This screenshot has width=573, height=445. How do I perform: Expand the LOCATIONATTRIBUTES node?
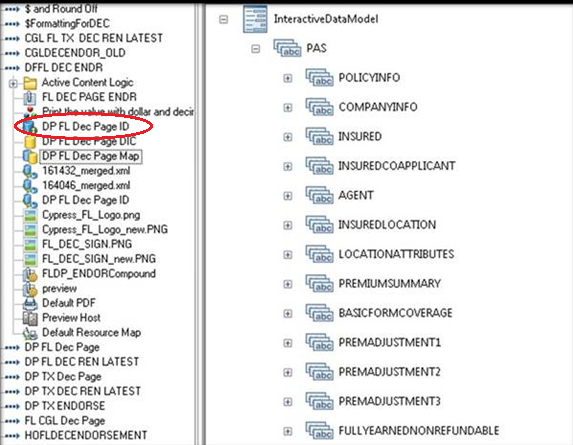coord(288,255)
